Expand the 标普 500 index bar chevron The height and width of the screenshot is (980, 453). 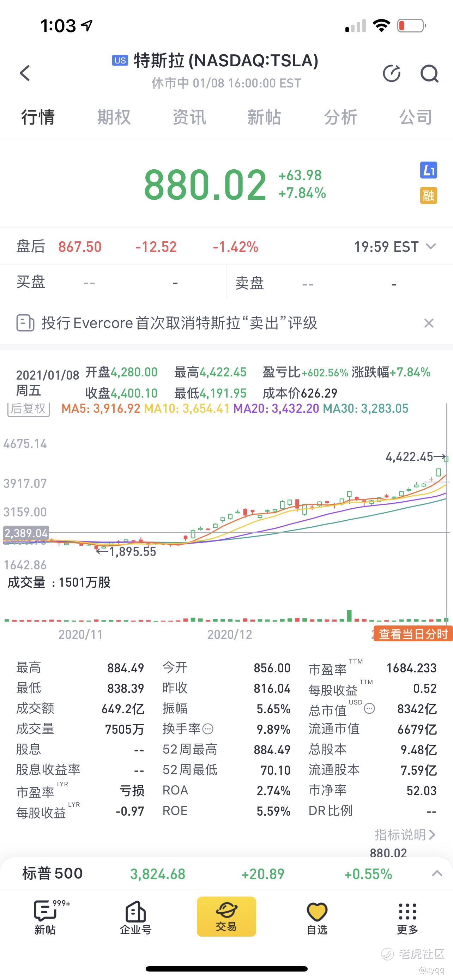(x=437, y=873)
